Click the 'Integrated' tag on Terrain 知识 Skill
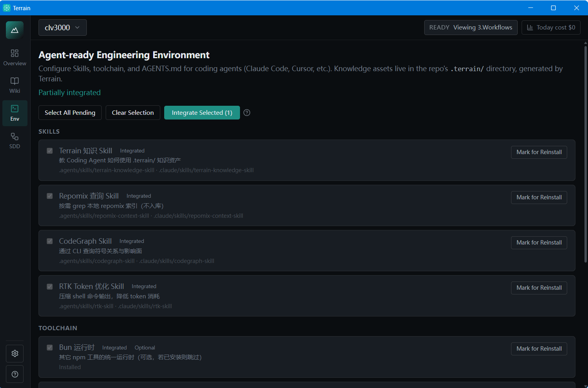 132,151
